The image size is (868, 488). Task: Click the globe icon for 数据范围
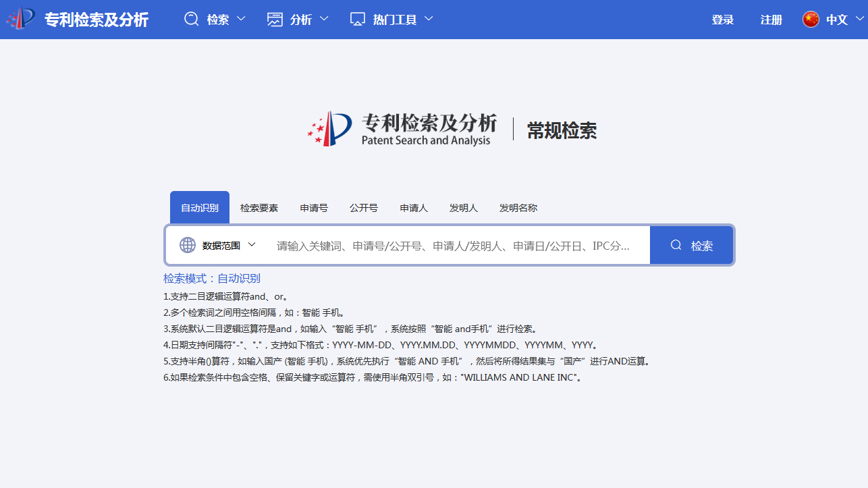pyautogui.click(x=188, y=245)
